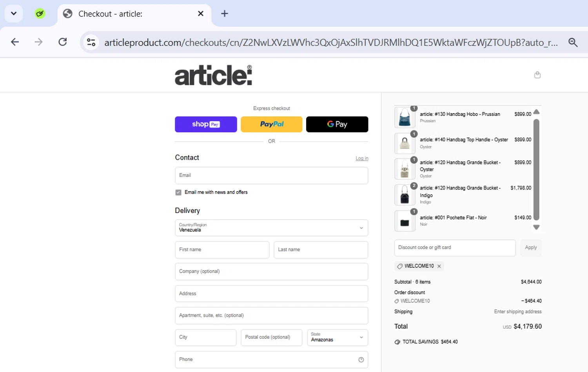Close the Checkout tab
588x372 pixels.
(201, 14)
